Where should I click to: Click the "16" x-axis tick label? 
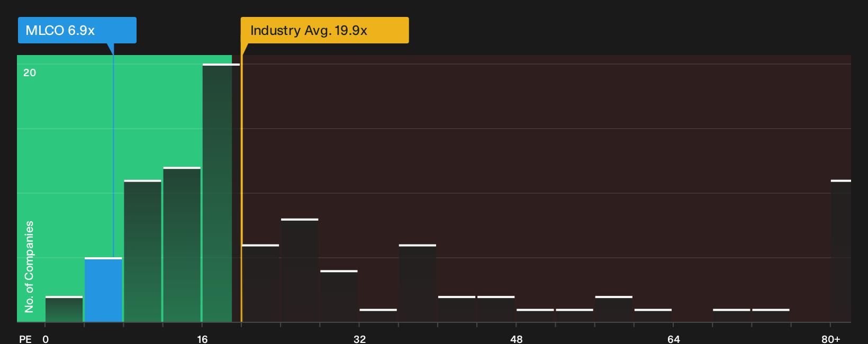[x=202, y=339]
